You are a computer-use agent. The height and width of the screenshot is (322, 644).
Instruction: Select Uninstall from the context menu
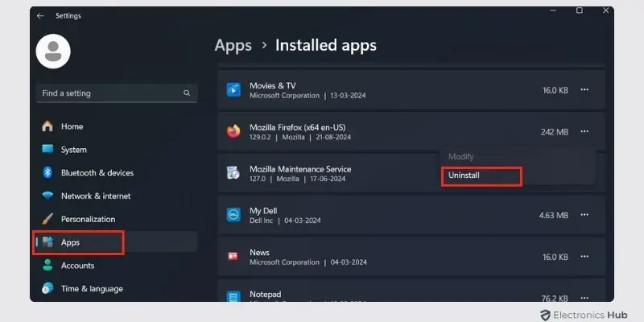481,175
